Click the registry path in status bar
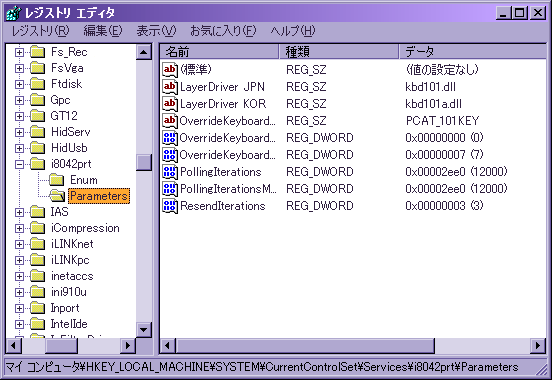 pyautogui.click(x=262, y=367)
